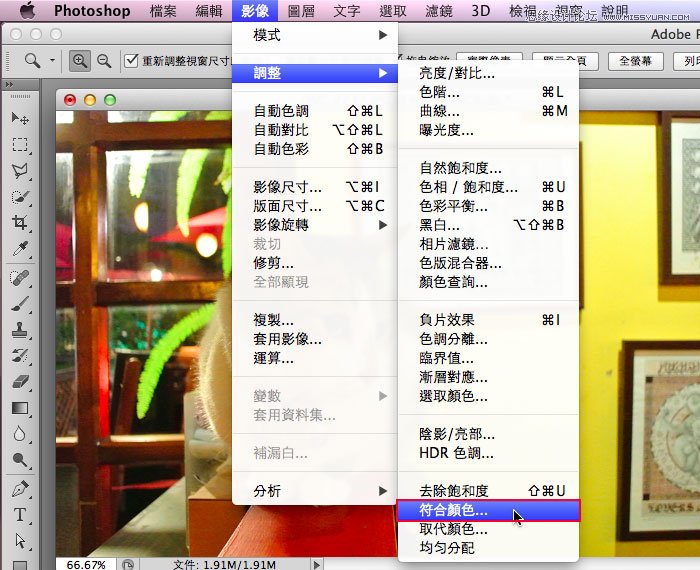Select the Type tool
This screenshot has height=570, width=700.
[x=20, y=515]
